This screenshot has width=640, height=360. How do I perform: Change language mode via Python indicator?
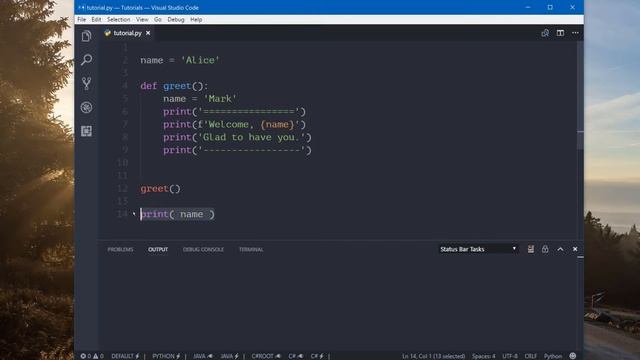coord(553,356)
